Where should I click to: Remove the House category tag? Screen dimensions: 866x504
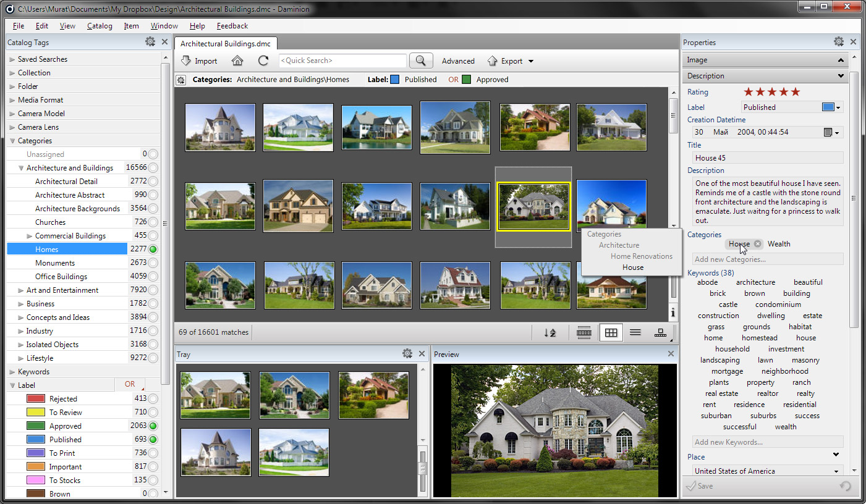[x=758, y=244]
